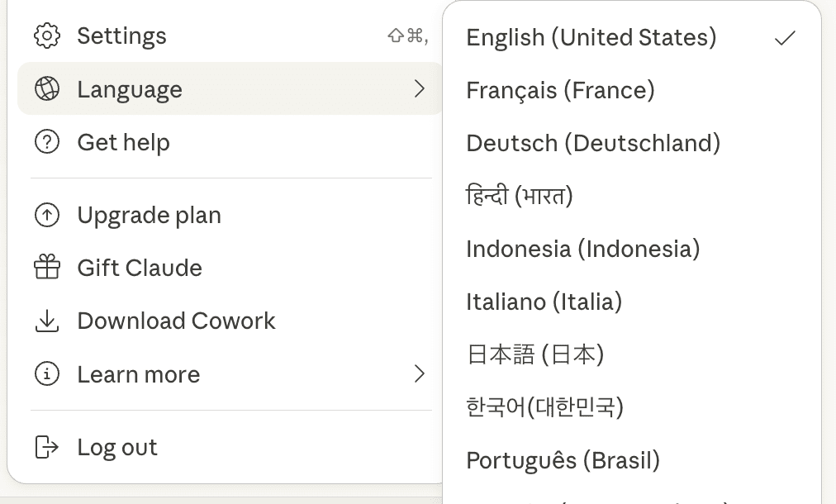Click the Get help question mark icon
The height and width of the screenshot is (504, 836).
point(47,142)
